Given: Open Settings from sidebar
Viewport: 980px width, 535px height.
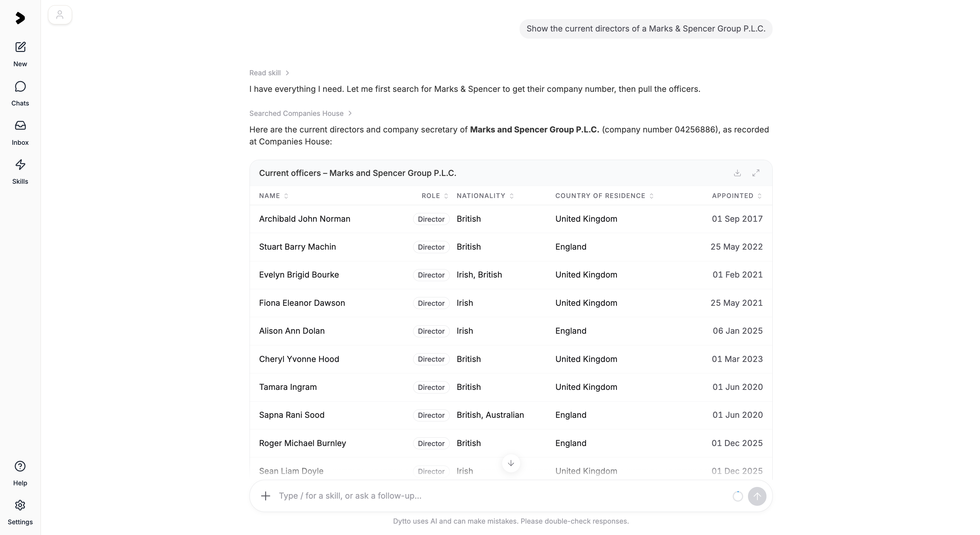Looking at the screenshot, I should pyautogui.click(x=20, y=513).
